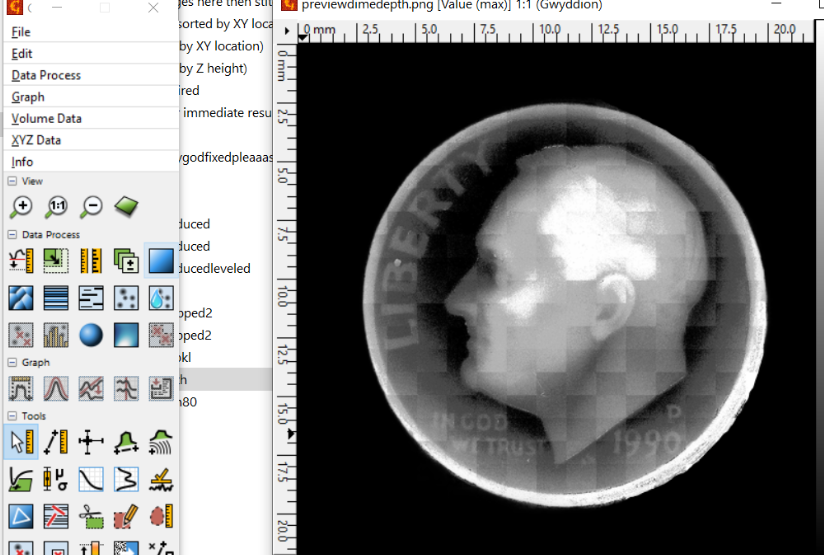Reset zoom with the 1:1 icon
Screen dimensions: 824x555
click(56, 207)
